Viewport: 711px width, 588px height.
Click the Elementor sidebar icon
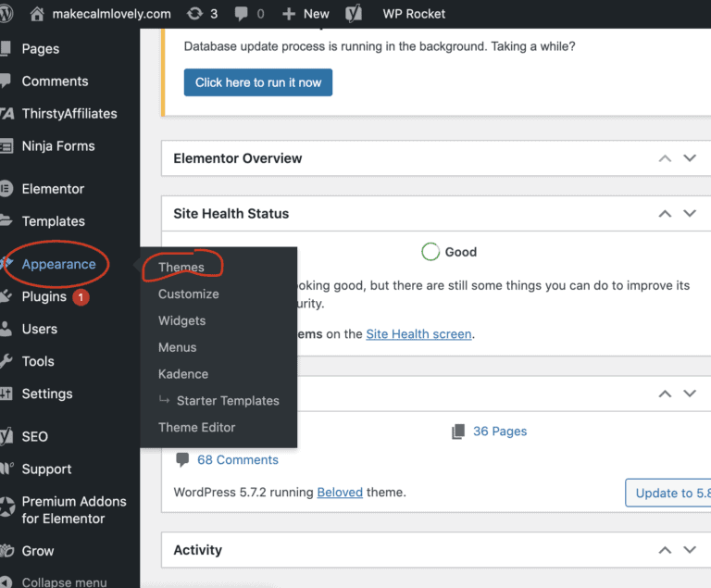[6, 189]
